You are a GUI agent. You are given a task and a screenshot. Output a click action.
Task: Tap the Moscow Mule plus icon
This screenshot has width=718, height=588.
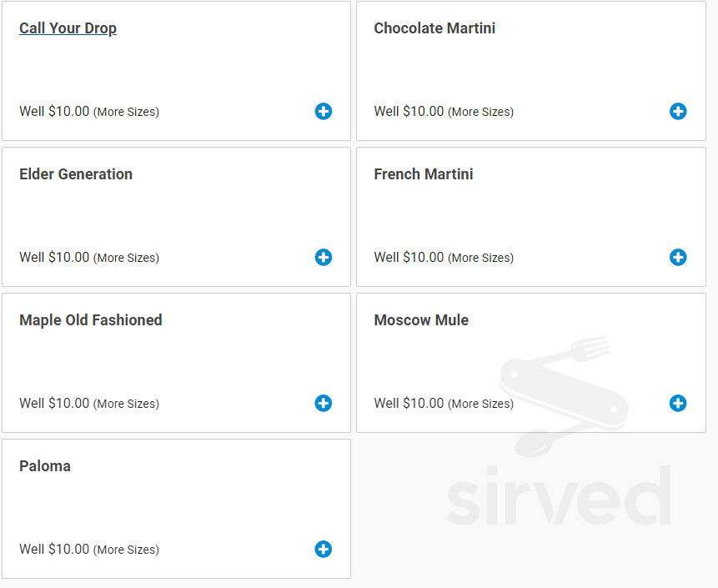tap(678, 403)
